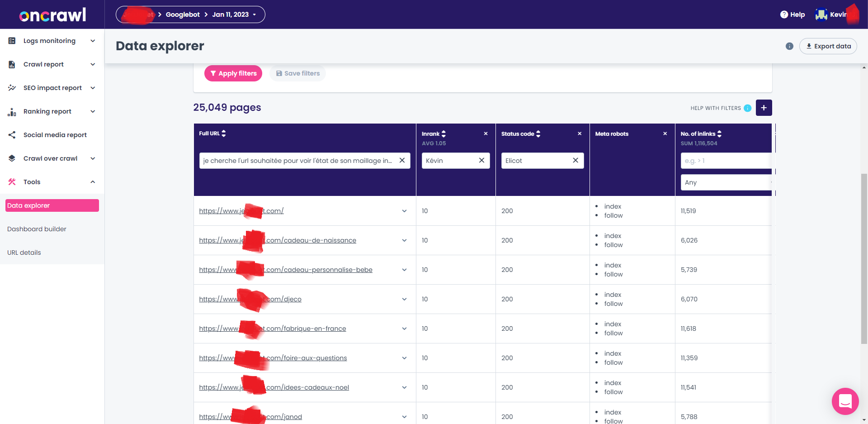Sort by Status code column arrows
The image size is (868, 424).
pyautogui.click(x=538, y=134)
